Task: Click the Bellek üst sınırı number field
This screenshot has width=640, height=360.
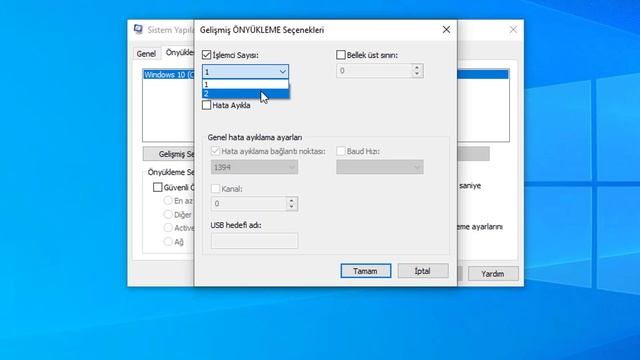Action: click(374, 71)
